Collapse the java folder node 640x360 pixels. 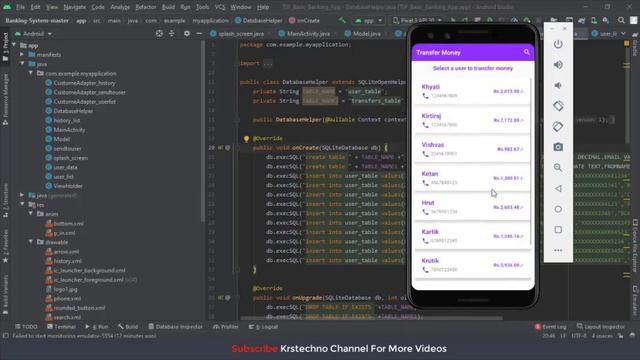[22, 64]
